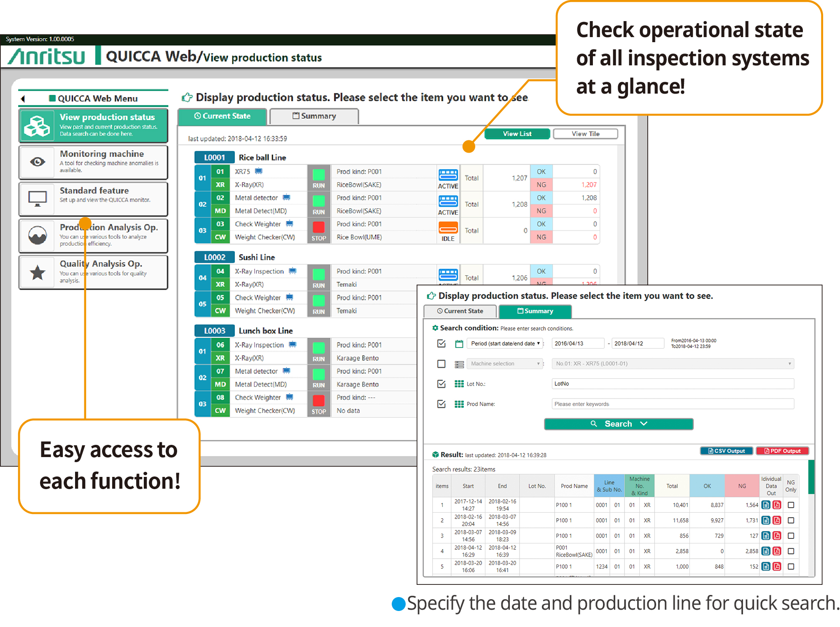Click monitor icon beside X-Ray Inspection 06
840x627 pixels.
coord(292,344)
